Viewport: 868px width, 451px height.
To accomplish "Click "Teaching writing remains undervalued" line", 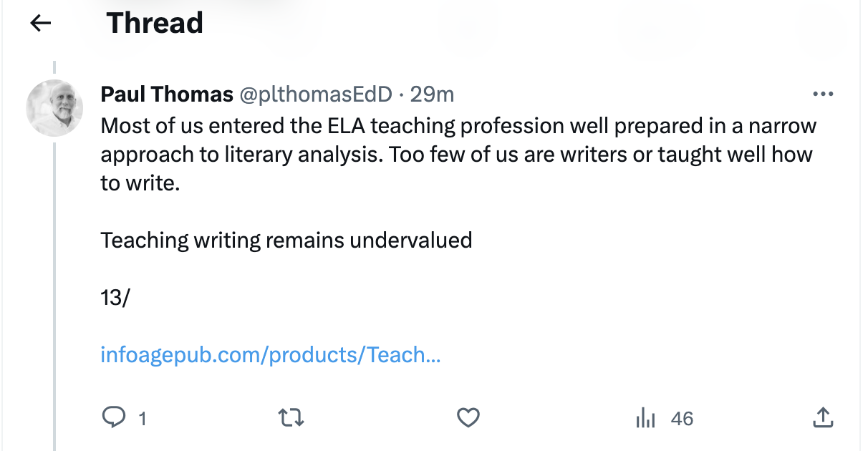I will pyautogui.click(x=286, y=240).
